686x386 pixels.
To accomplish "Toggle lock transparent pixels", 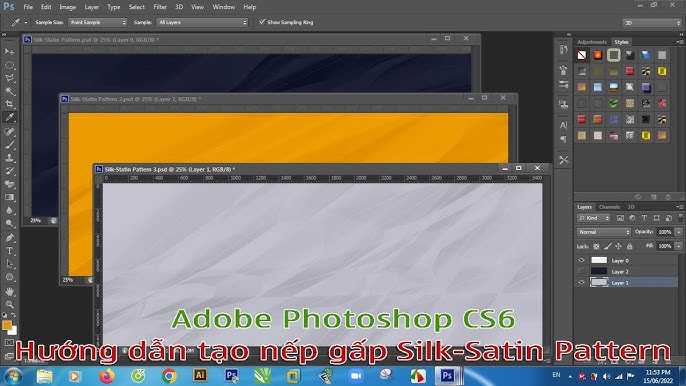I will (x=596, y=246).
